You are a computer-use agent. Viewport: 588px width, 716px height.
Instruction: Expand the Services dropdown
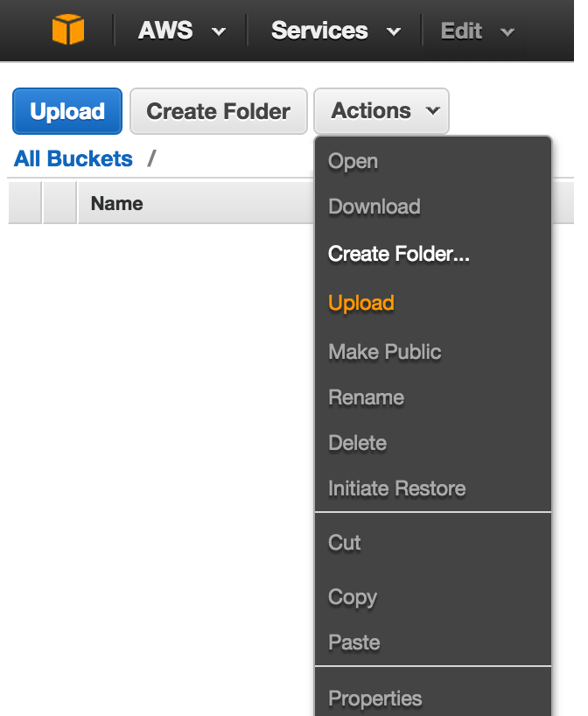click(x=335, y=31)
